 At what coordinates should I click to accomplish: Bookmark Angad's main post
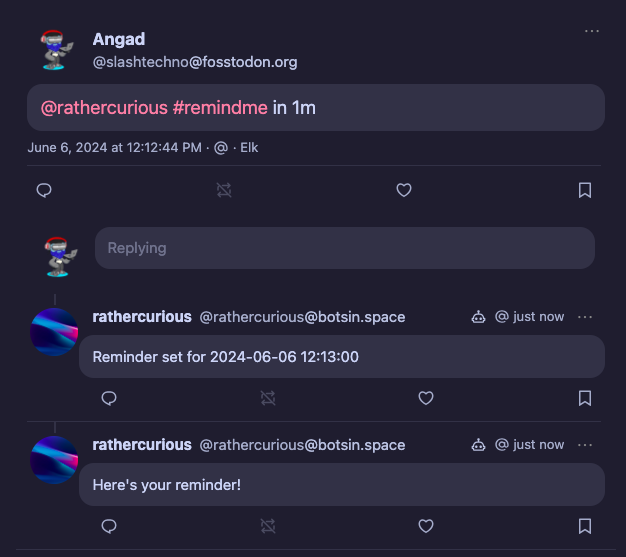[585, 190]
